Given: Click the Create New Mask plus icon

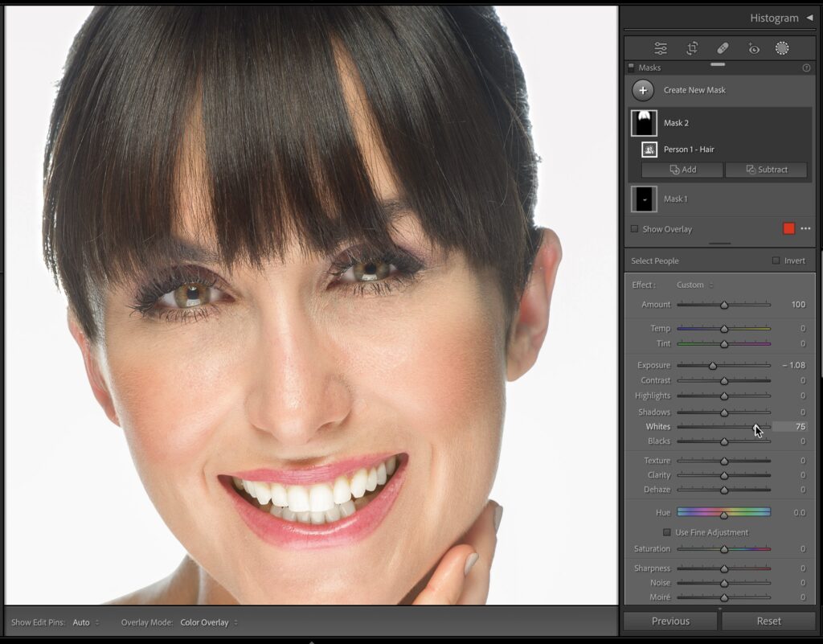Looking at the screenshot, I should pyautogui.click(x=643, y=90).
